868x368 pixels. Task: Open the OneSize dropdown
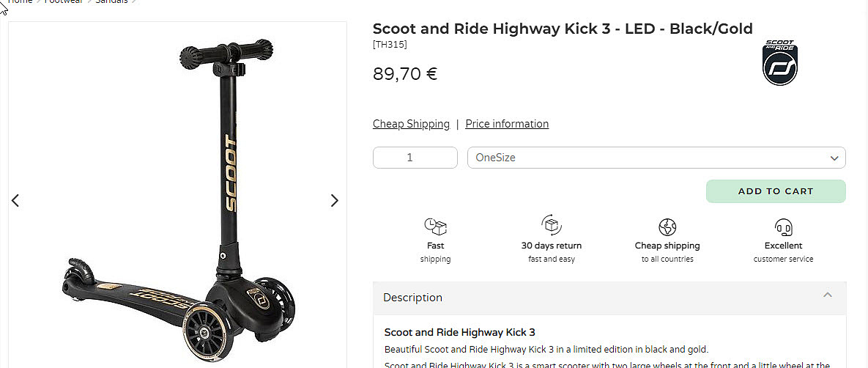tap(656, 158)
